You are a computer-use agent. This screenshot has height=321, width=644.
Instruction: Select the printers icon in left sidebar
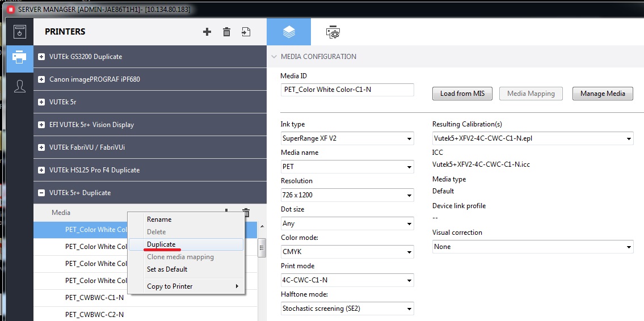coord(20,58)
